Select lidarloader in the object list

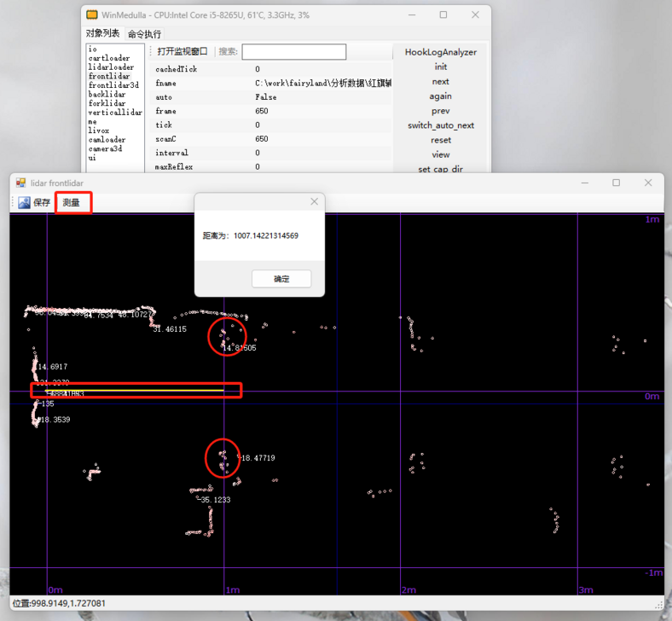(111, 67)
